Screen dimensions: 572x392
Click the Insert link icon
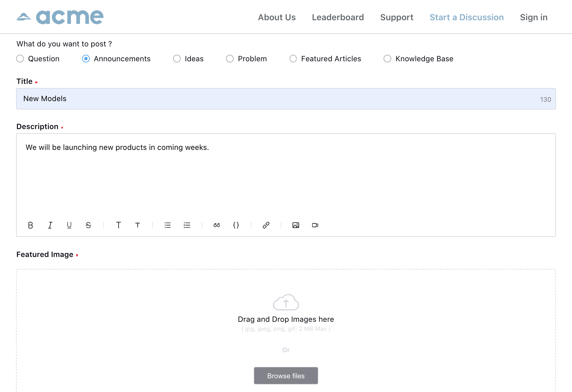[265, 225]
